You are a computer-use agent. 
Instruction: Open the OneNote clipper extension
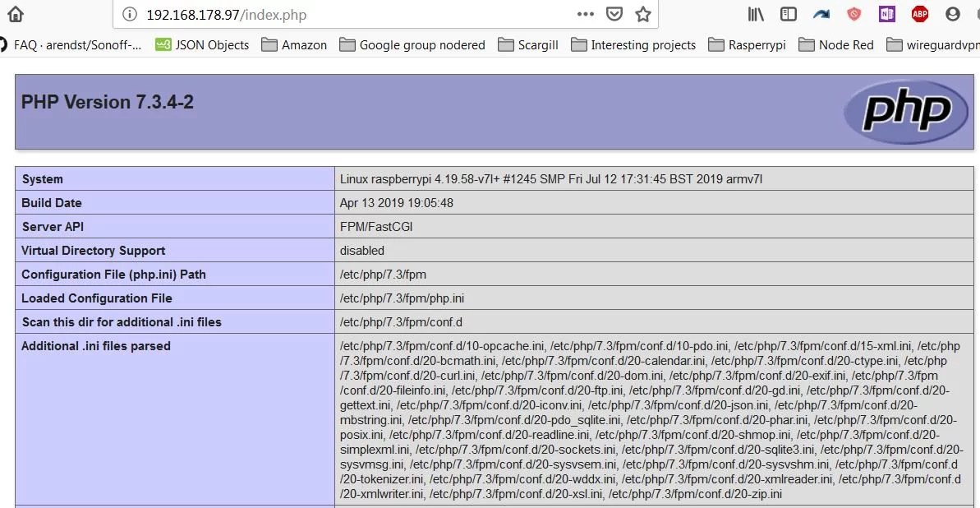887,14
